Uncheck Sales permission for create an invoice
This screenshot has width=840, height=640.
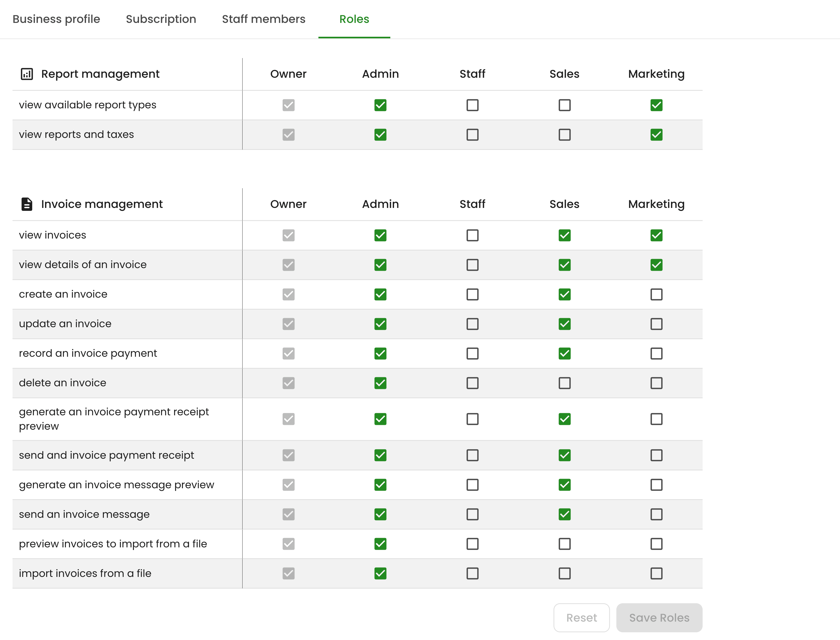(565, 294)
